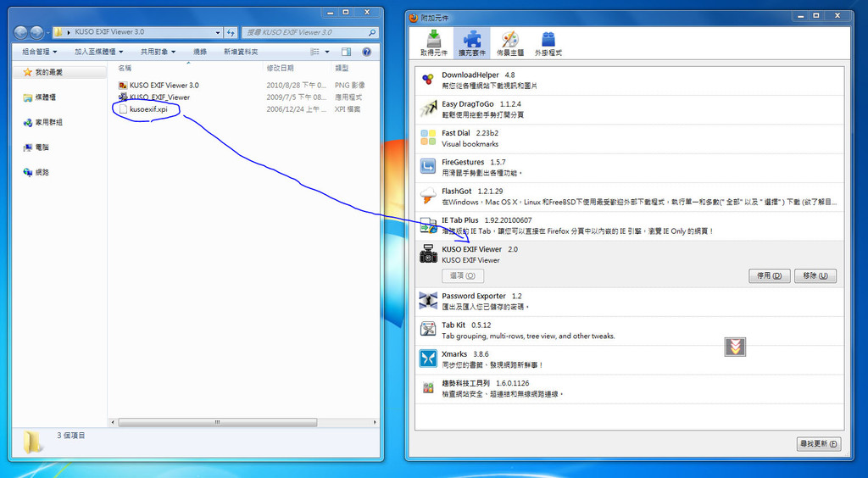The height and width of the screenshot is (478, 868).
Task: Open the Plugins (外掛程式) tab
Action: [x=548, y=43]
